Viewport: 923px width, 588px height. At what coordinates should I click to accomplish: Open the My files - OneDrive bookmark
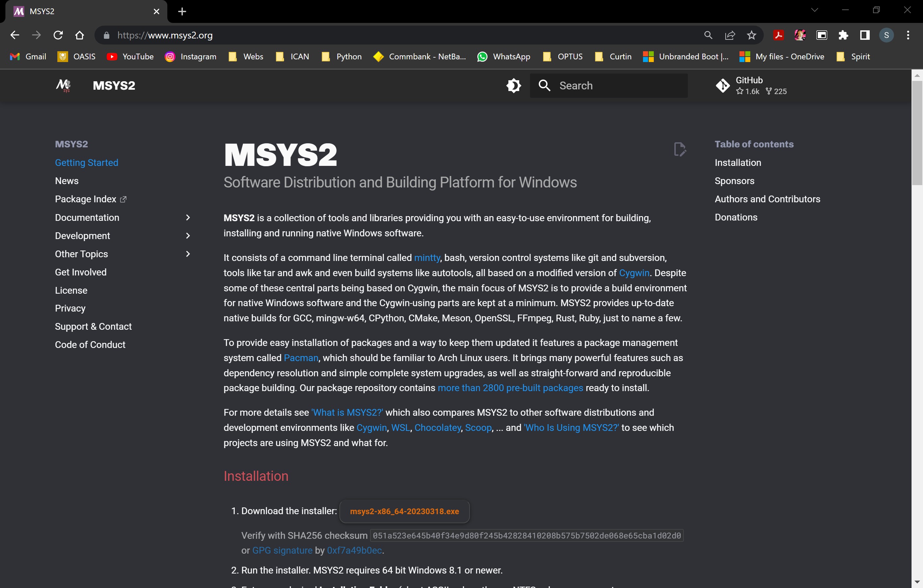click(782, 57)
